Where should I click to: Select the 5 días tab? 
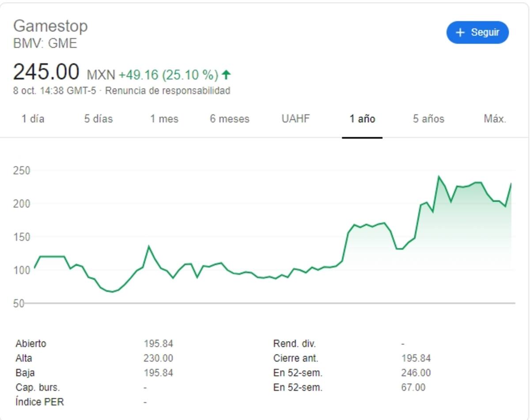tap(98, 119)
